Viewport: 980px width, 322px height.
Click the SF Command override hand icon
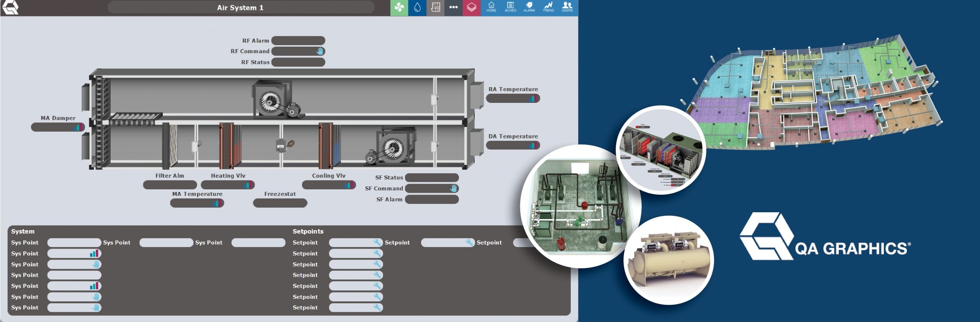coord(454,189)
